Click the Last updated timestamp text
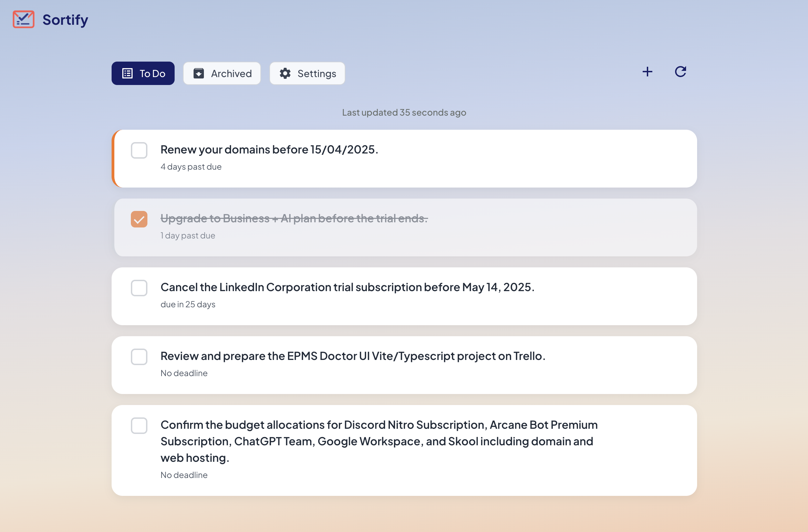808x532 pixels. pos(404,113)
